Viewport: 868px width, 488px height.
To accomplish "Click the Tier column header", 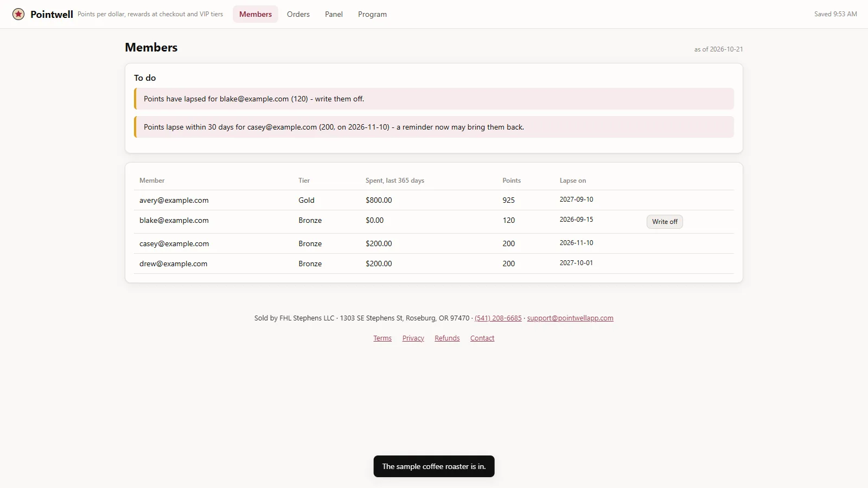I will point(304,181).
